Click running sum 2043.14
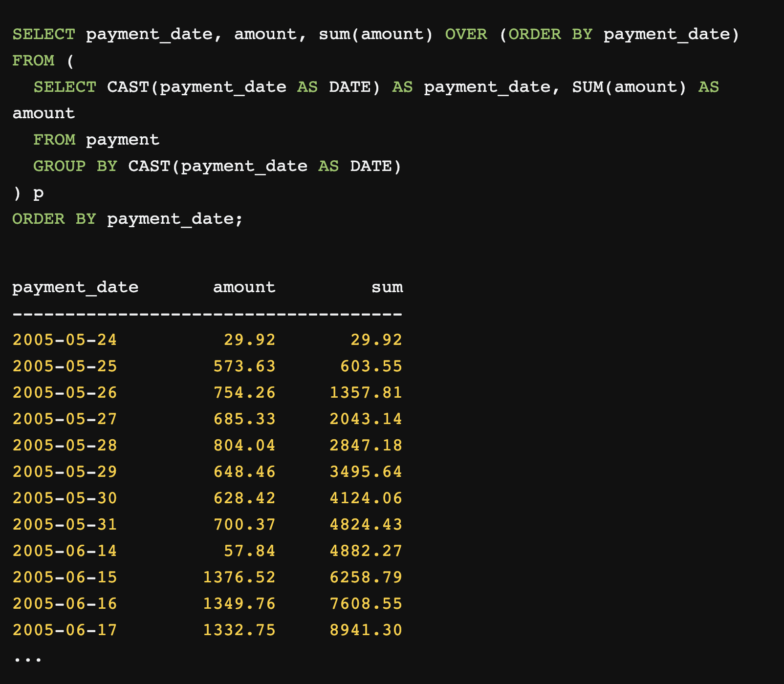Viewport: 784px width, 684px height. (366, 419)
